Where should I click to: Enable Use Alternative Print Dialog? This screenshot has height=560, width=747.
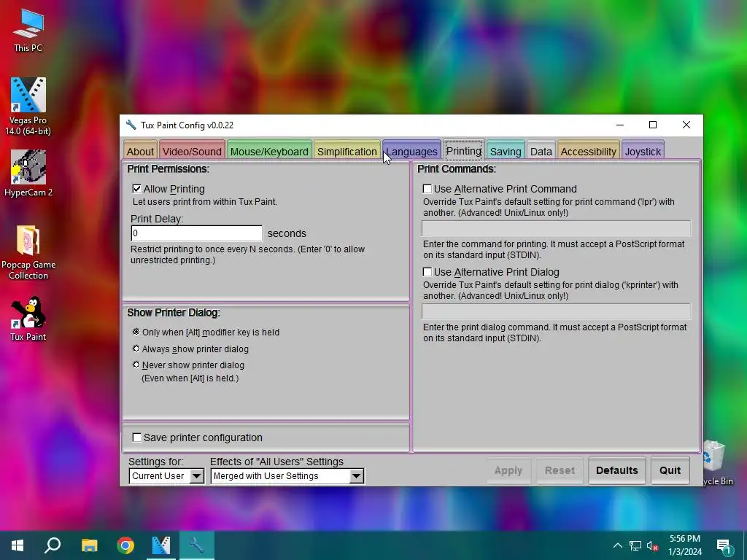pos(427,272)
